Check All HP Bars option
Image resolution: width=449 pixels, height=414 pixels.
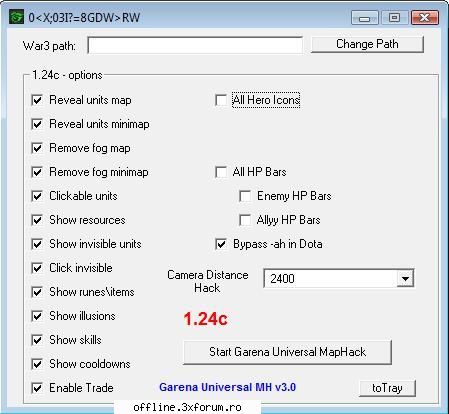(x=221, y=172)
